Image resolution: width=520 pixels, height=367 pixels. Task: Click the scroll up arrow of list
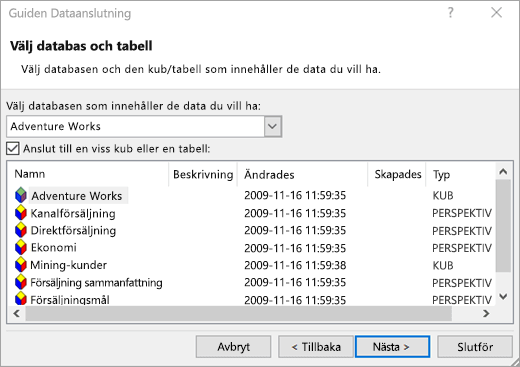click(x=503, y=172)
